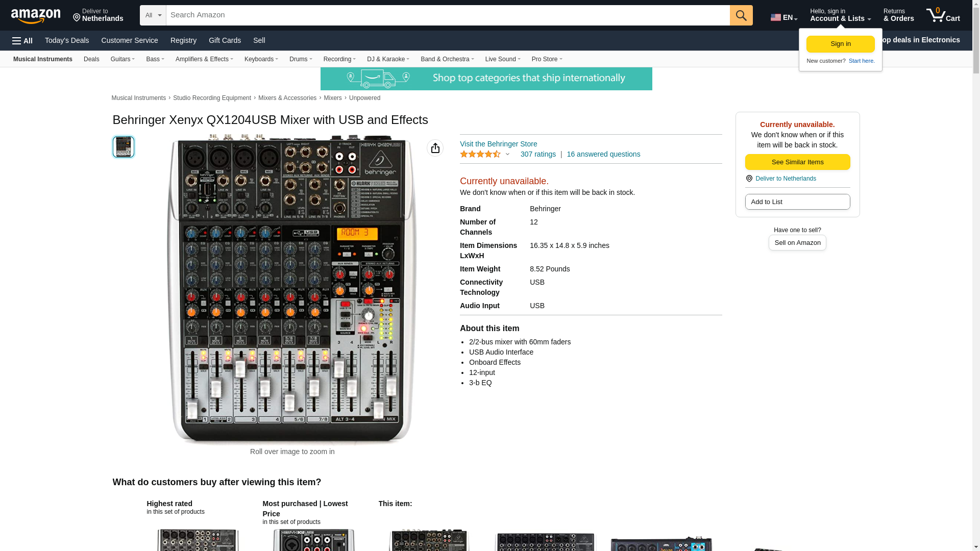The height and width of the screenshot is (551, 980).
Task: Open Account & Lists dropdown
Action: point(840,15)
